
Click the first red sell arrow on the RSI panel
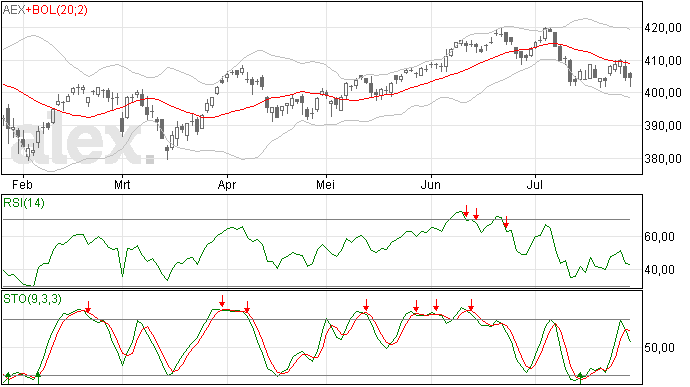click(466, 211)
